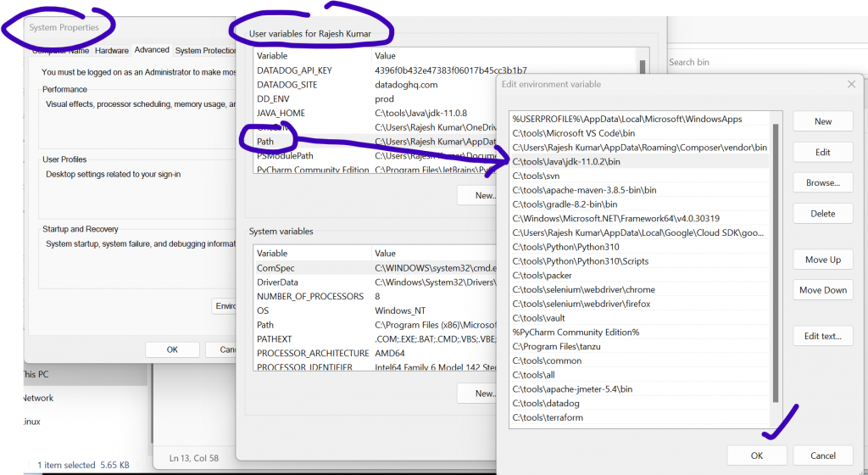The image size is (868, 475).
Task: Open Network in the Explorer sidebar
Action: point(37,398)
